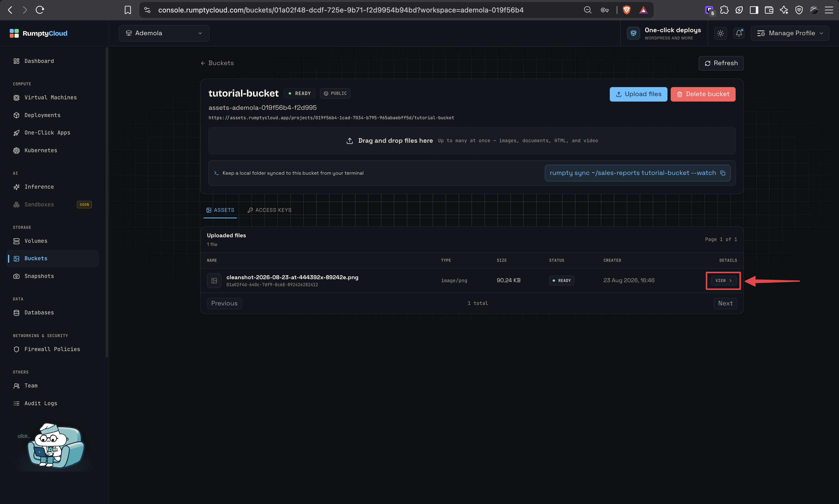
Task: Click the browser address bar URL
Action: [341, 10]
